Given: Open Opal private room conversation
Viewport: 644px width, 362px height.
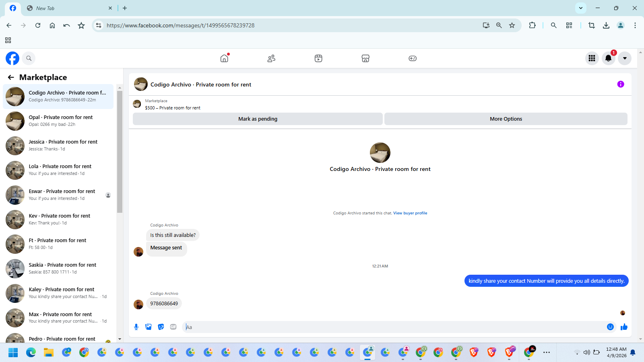Looking at the screenshot, I should pos(58,121).
